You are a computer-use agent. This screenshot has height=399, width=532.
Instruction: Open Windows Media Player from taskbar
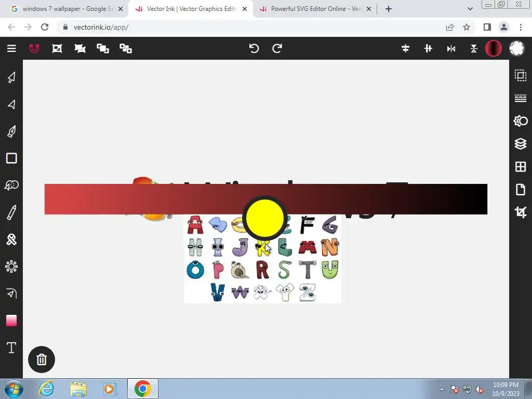[x=110, y=389]
